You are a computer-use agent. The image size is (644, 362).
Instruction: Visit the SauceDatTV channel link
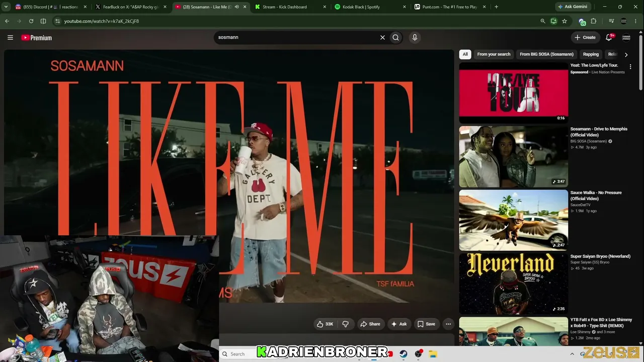(x=581, y=205)
